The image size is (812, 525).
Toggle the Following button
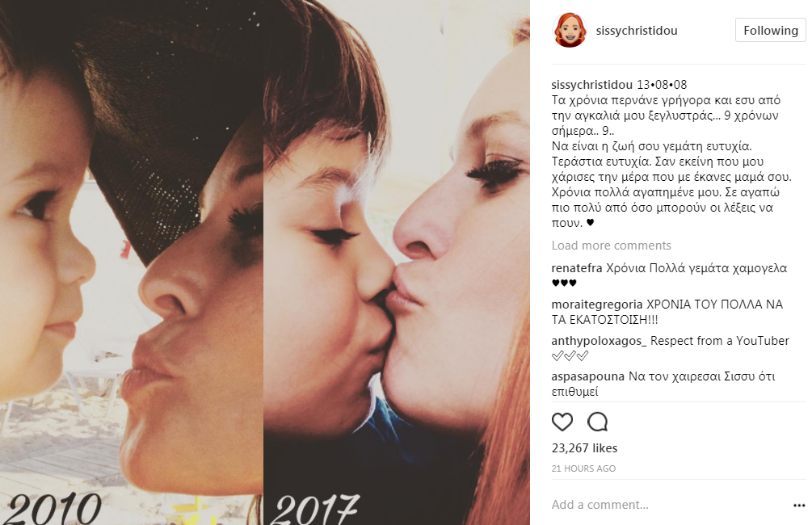(x=770, y=31)
